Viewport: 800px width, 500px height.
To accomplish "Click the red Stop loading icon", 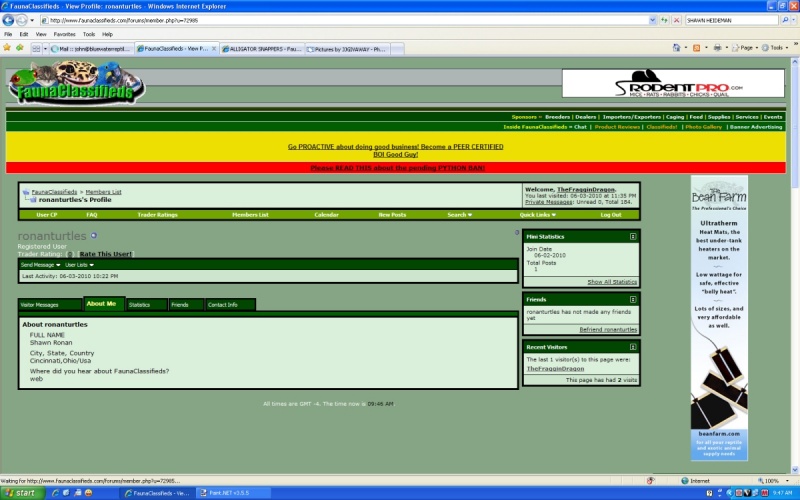I will coord(677,20).
